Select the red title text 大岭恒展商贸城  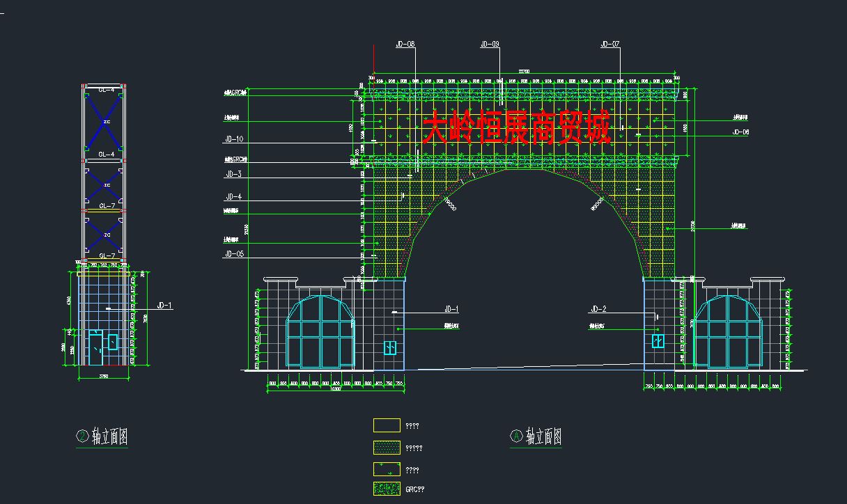pos(516,127)
